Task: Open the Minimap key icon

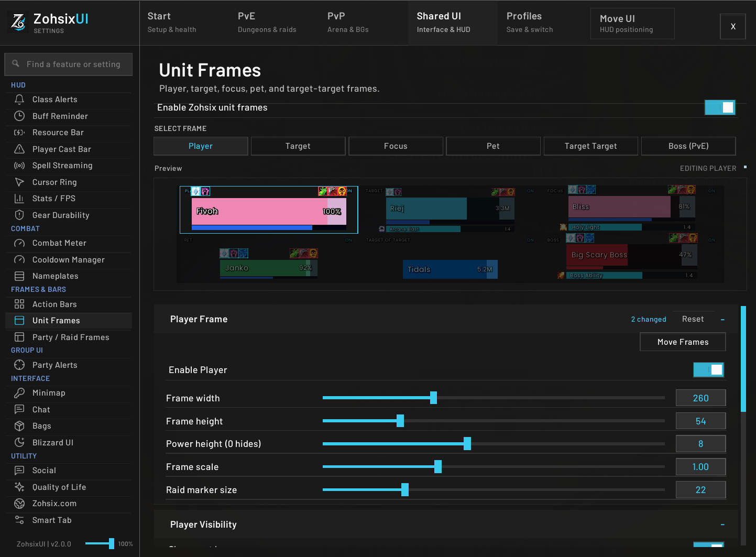Action: click(x=19, y=393)
